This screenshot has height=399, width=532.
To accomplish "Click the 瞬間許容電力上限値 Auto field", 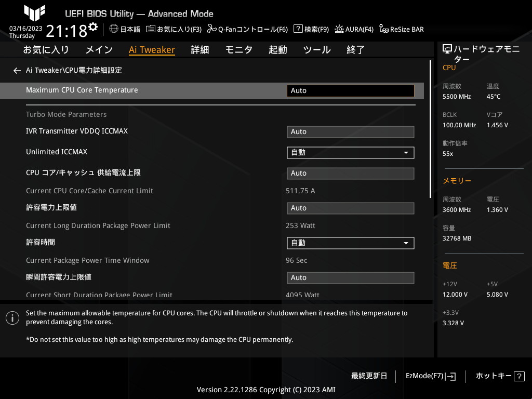I will click(351, 278).
